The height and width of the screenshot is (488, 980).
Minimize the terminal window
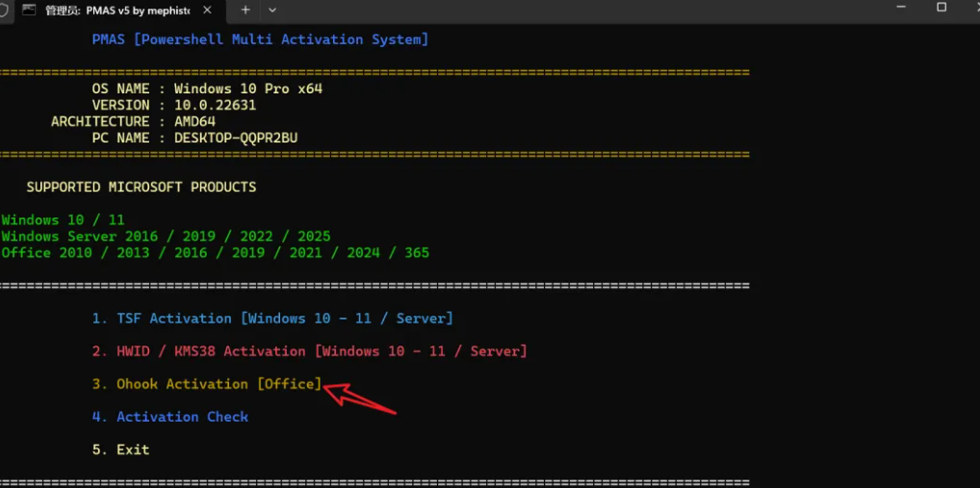click(x=901, y=7)
